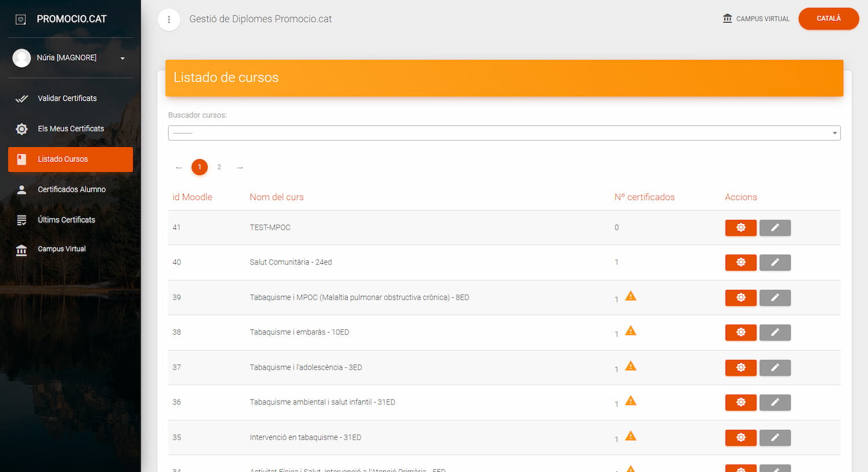Go to page 2 of course list

click(219, 167)
